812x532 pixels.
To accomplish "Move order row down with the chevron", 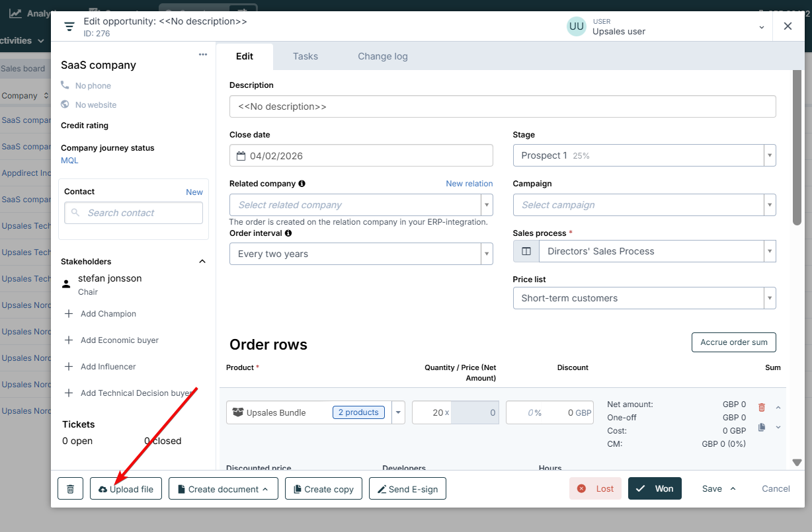I will (x=778, y=428).
